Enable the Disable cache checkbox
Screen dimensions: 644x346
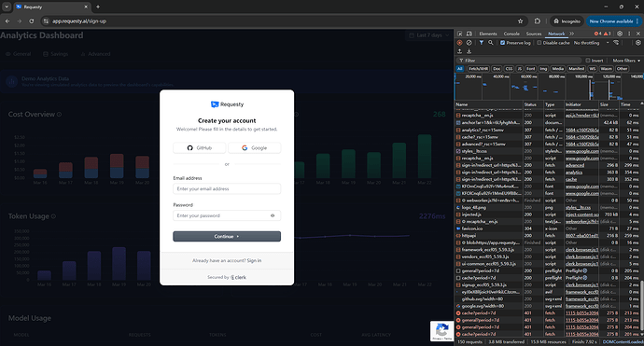[x=539, y=43]
